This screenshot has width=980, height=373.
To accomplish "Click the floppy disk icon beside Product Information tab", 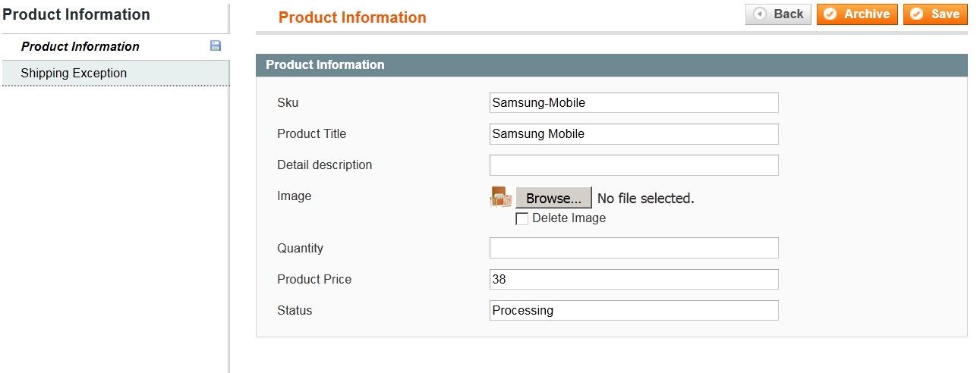I will pyautogui.click(x=215, y=45).
